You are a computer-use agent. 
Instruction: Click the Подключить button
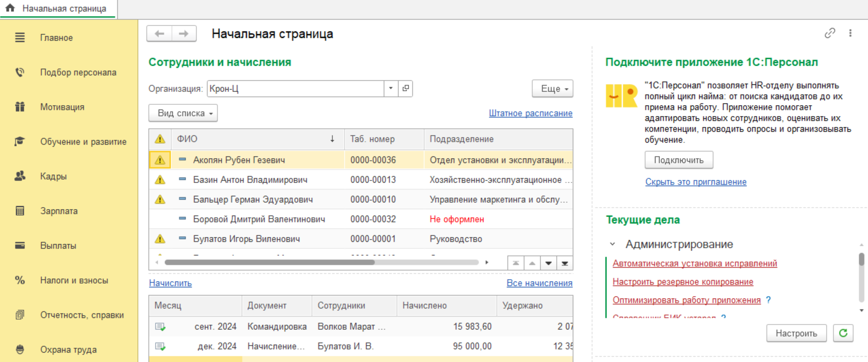click(679, 160)
